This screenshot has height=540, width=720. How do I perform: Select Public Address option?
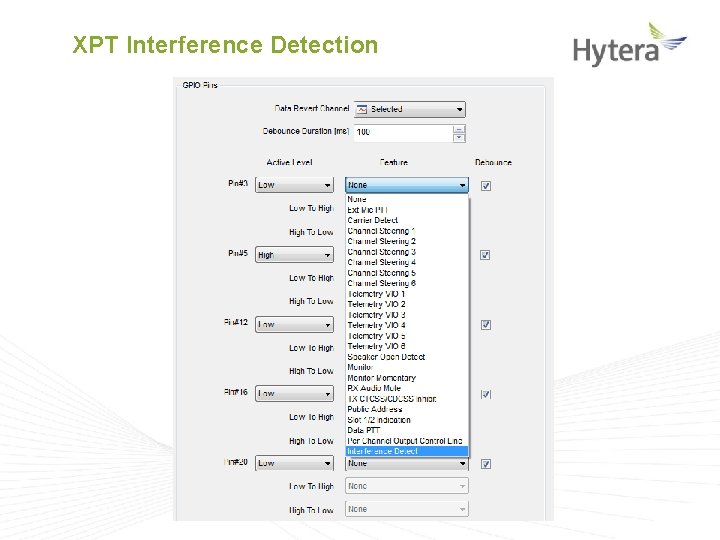click(406, 409)
